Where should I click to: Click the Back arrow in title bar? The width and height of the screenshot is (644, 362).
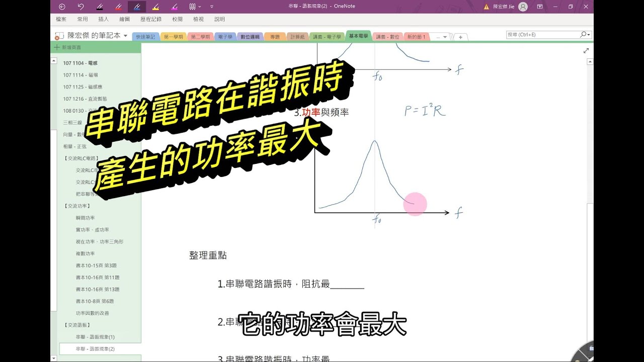pos(62,7)
